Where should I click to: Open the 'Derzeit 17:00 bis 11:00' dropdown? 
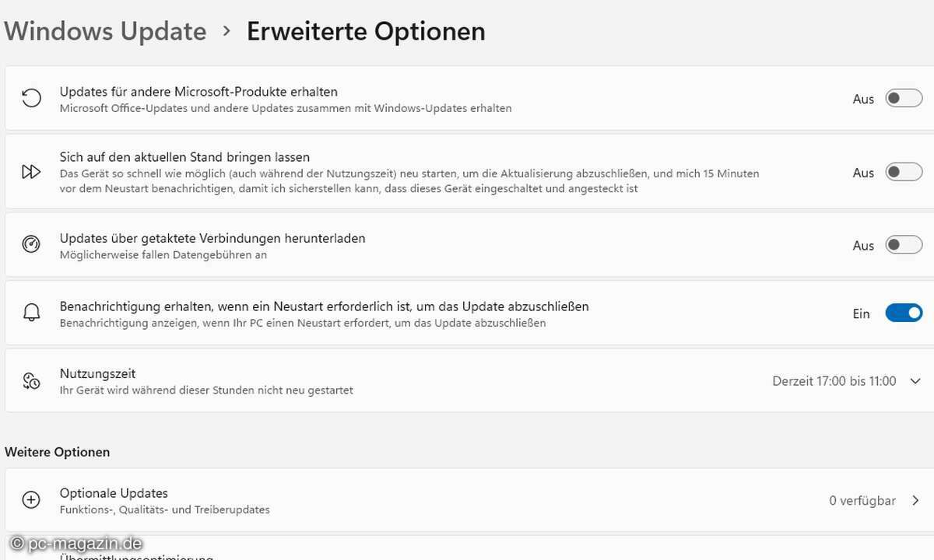point(834,381)
